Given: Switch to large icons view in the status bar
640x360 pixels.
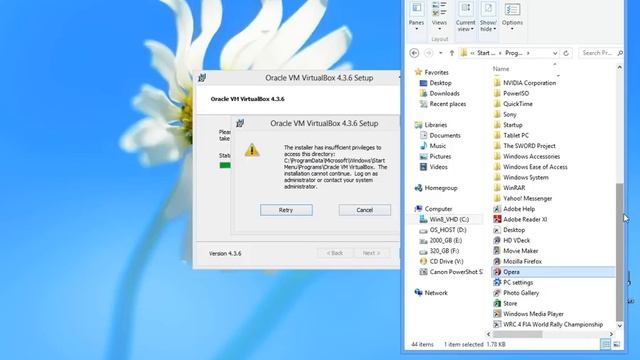Looking at the screenshot, I should pyautogui.click(x=617, y=344).
